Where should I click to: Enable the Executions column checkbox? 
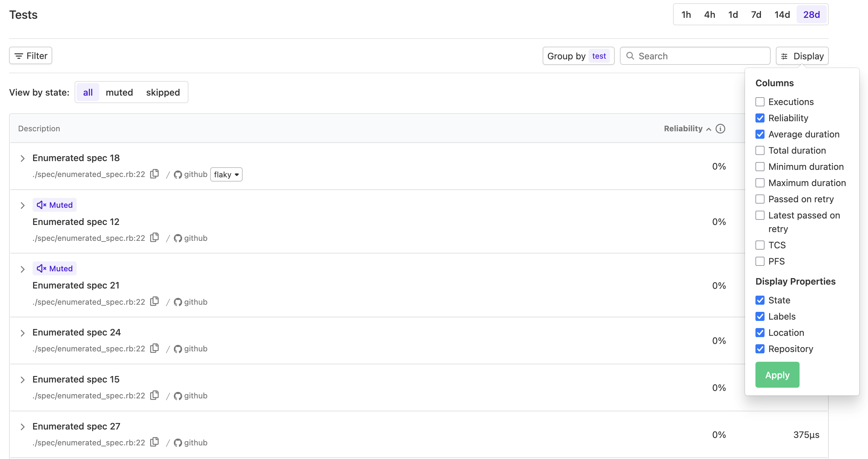pyautogui.click(x=760, y=102)
